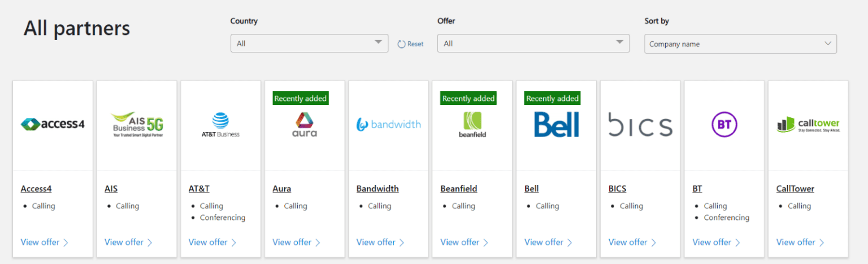Screen dimensions: 868x264
Task: Click the Recently added badge on Aura
Action: [300, 98]
